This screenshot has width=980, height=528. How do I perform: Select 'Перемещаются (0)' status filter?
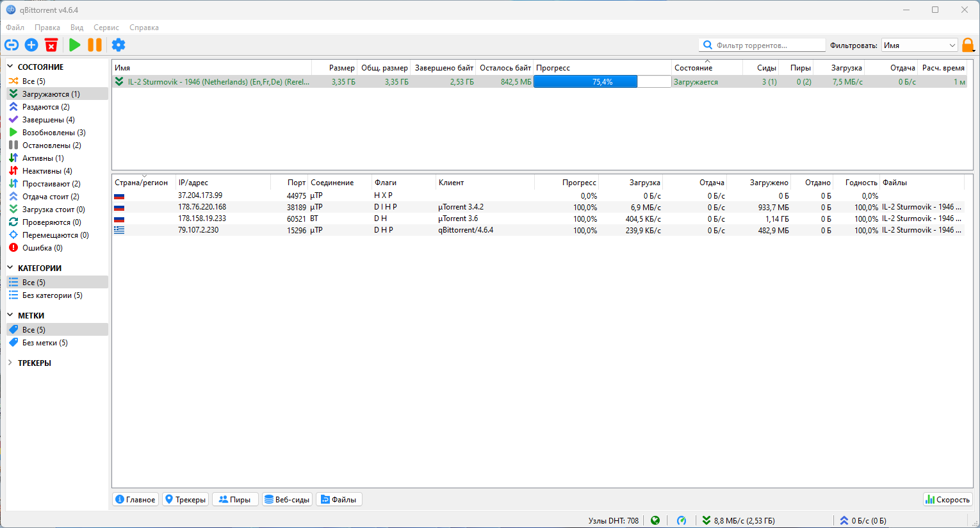tap(57, 235)
